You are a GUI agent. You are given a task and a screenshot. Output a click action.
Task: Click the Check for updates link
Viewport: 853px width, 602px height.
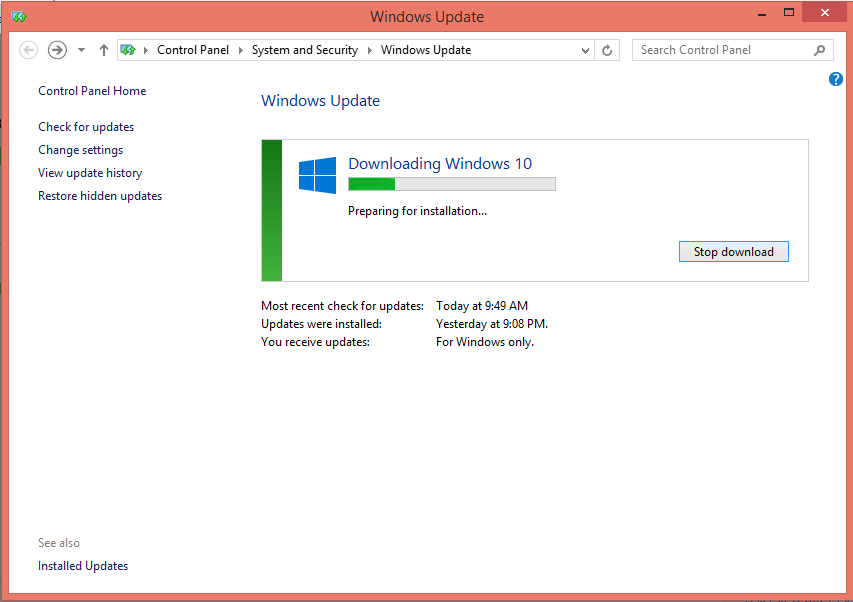(x=86, y=127)
